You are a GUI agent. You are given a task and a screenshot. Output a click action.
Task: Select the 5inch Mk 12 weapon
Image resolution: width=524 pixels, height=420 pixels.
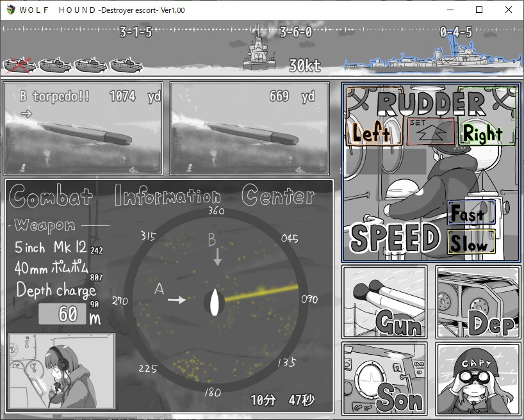[51, 247]
